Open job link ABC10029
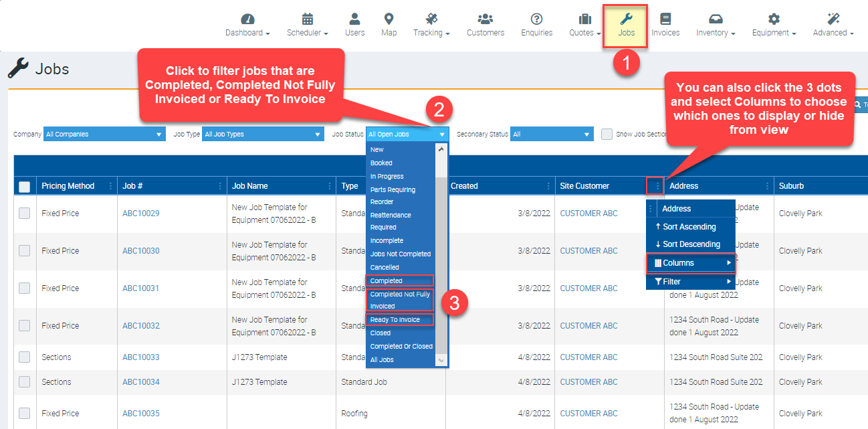 [141, 213]
